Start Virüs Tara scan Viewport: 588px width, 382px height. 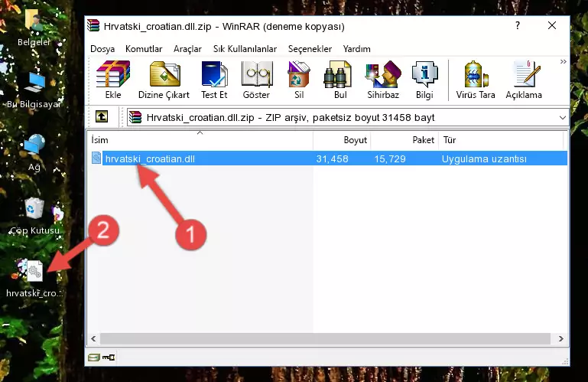[476, 80]
